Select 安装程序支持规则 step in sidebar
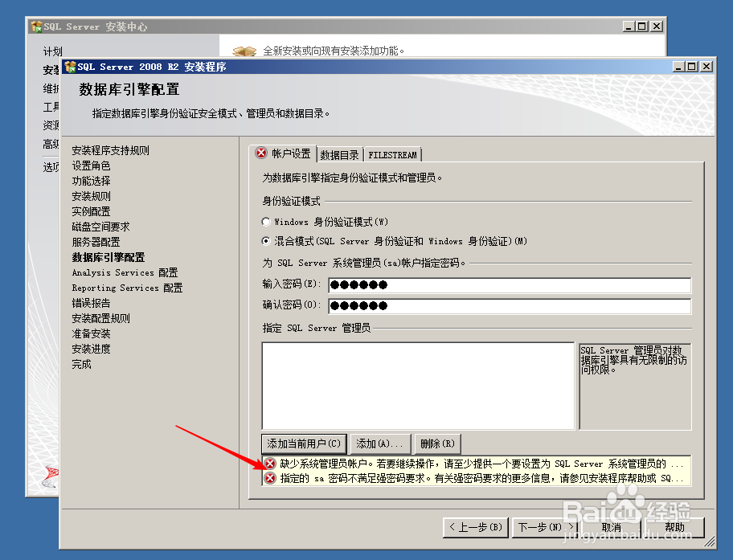733x560 pixels. (x=110, y=150)
